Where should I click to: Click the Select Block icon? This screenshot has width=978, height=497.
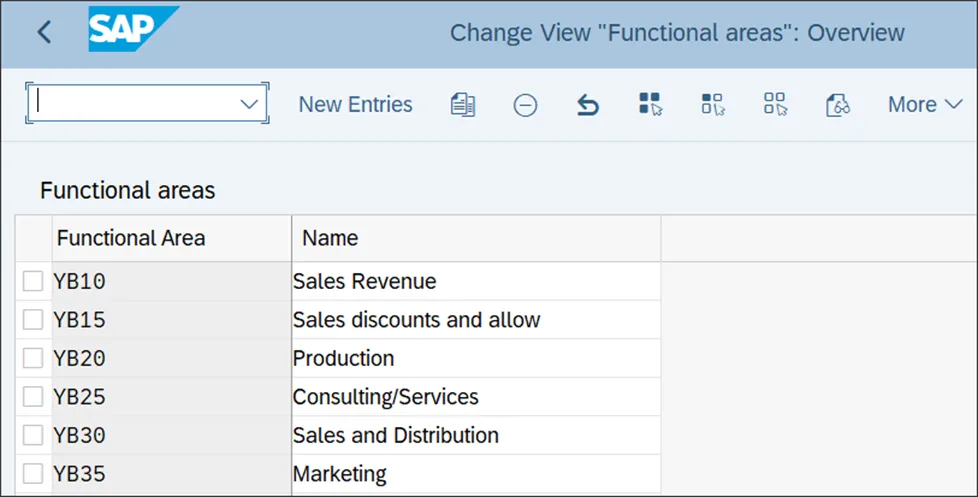712,104
